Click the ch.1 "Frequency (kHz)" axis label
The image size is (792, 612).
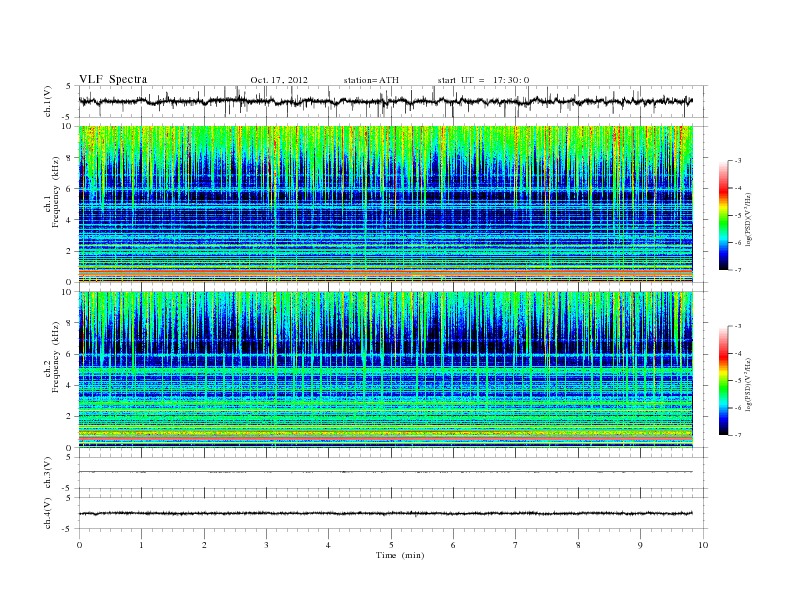coord(56,192)
